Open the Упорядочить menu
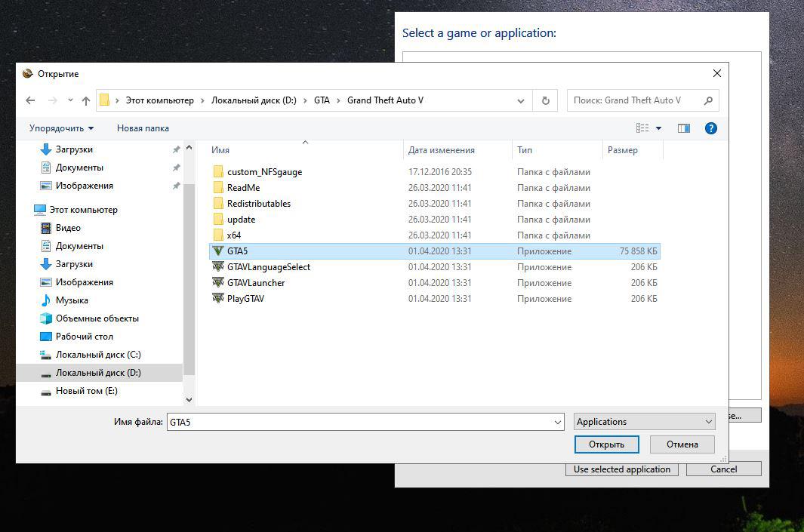Image resolution: width=804 pixels, height=532 pixels. pyautogui.click(x=61, y=128)
